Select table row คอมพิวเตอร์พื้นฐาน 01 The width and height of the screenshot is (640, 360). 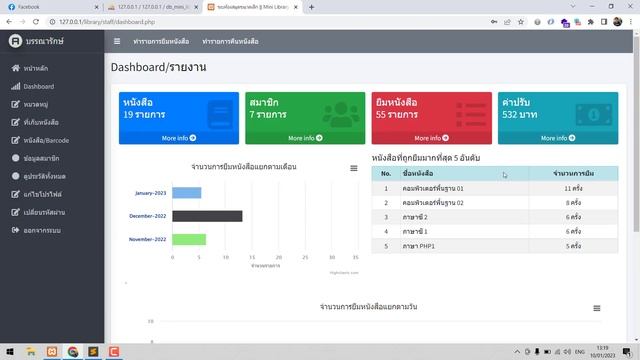[x=495, y=189]
